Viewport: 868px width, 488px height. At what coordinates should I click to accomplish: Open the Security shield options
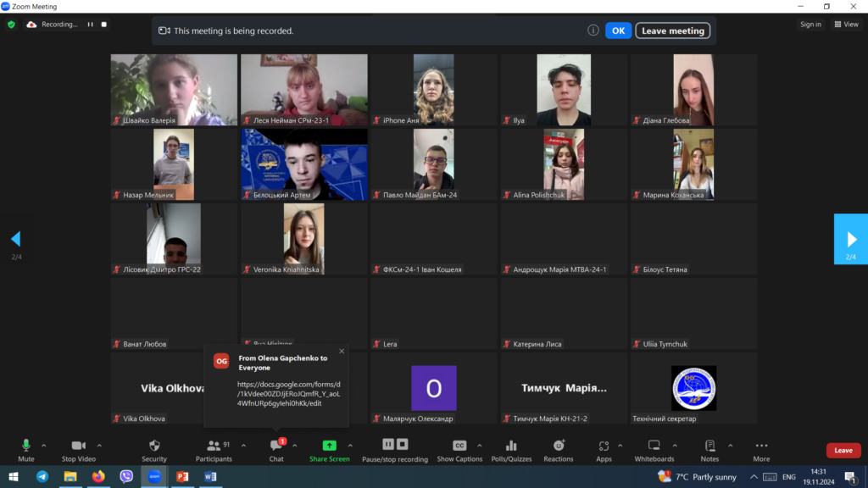154,446
